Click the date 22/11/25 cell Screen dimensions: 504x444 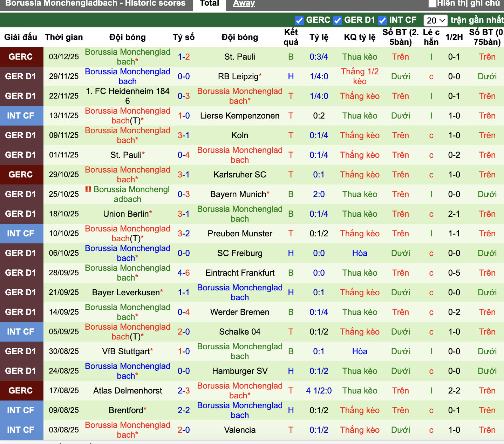[64, 96]
